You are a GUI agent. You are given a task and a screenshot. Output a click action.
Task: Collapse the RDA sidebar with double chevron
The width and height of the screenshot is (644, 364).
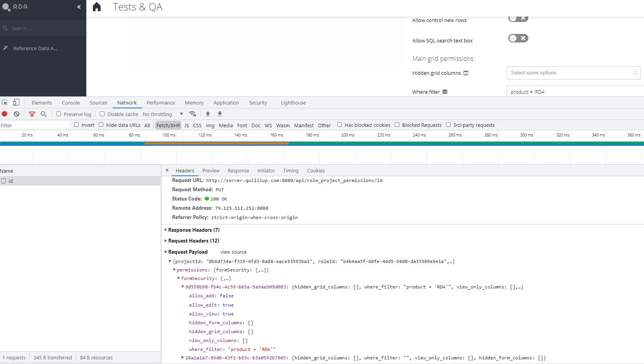(79, 7)
